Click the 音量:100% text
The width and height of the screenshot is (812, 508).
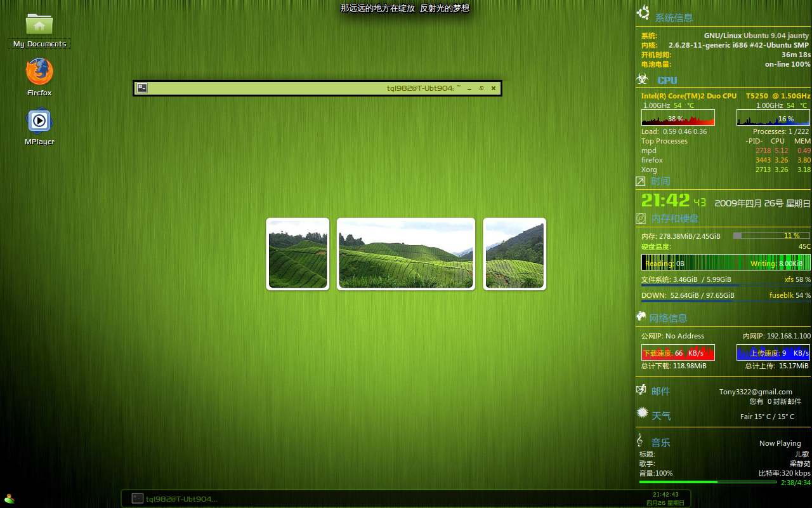pyautogui.click(x=656, y=473)
